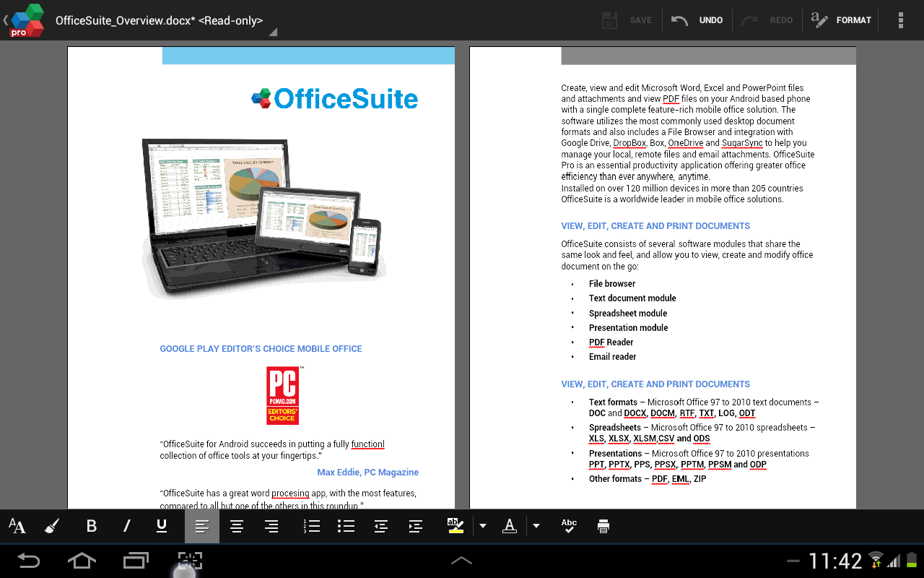Open the FORMAT menu
This screenshot has height=578, width=924.
tap(841, 20)
